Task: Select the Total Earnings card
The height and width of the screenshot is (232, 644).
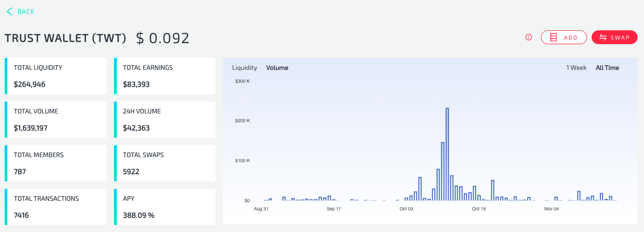Action: 165,76
